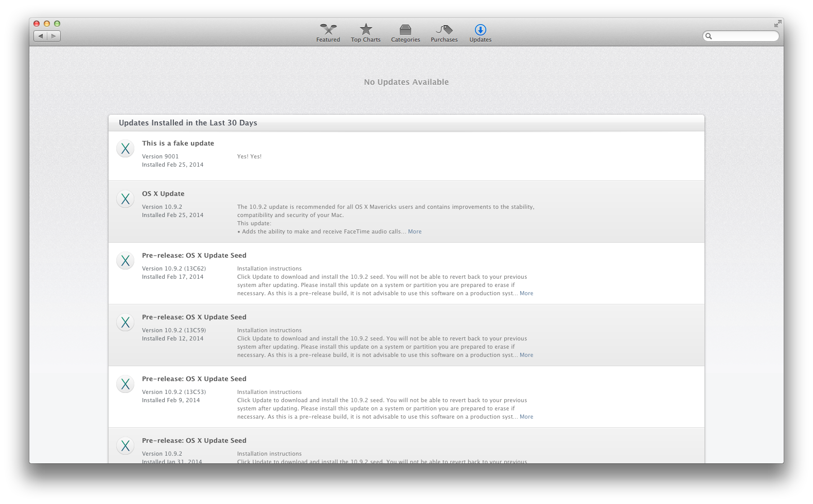Image resolution: width=813 pixels, height=504 pixels.
Task: Click the magnifying glass in search field
Action: pyautogui.click(x=709, y=36)
